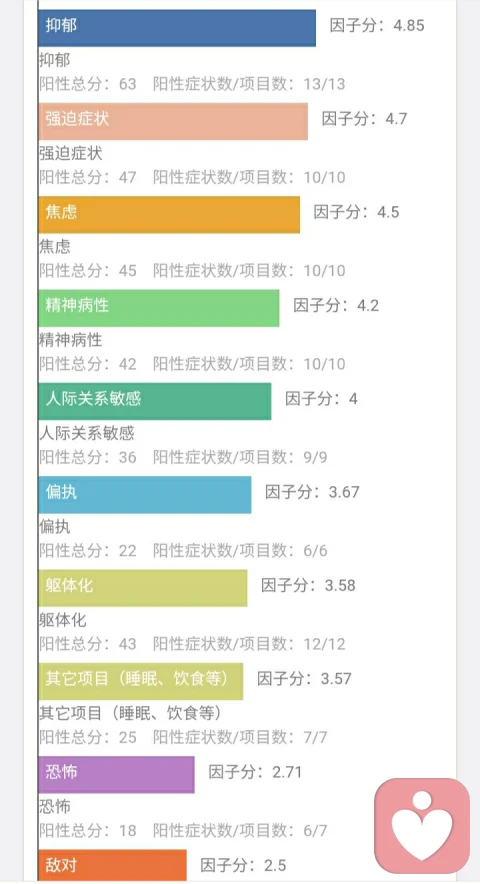Screen dimensions: 480x884
Task: Click the 其它项目（睡眠、饮食等） bar
Action: coord(141,681)
